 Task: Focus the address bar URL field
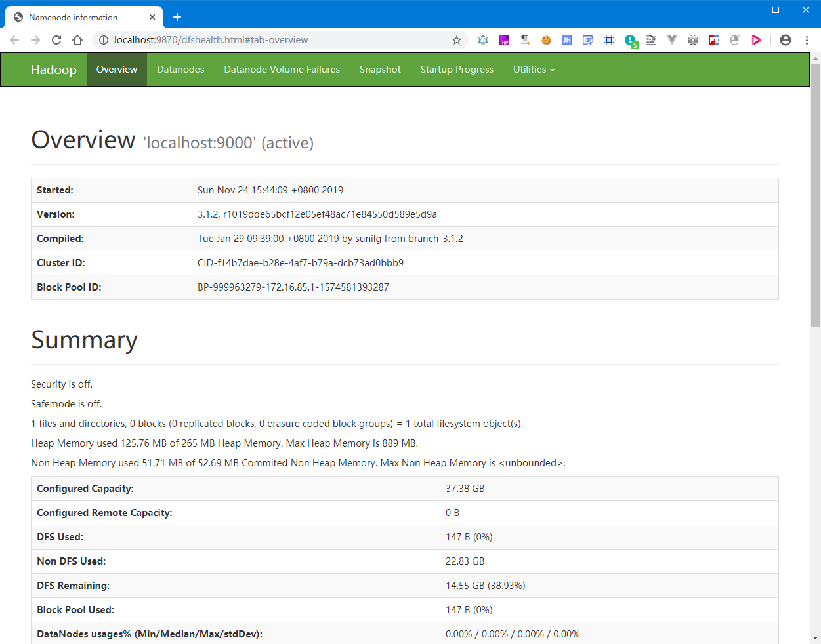point(279,40)
